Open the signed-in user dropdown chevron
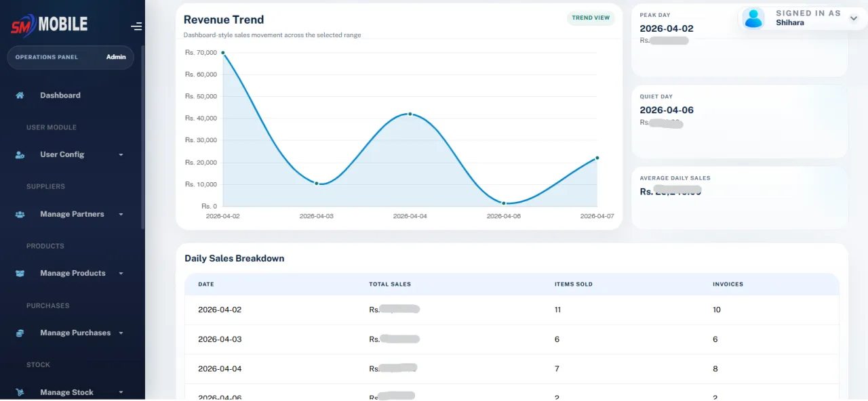This screenshot has height=401, width=868. coord(853,18)
